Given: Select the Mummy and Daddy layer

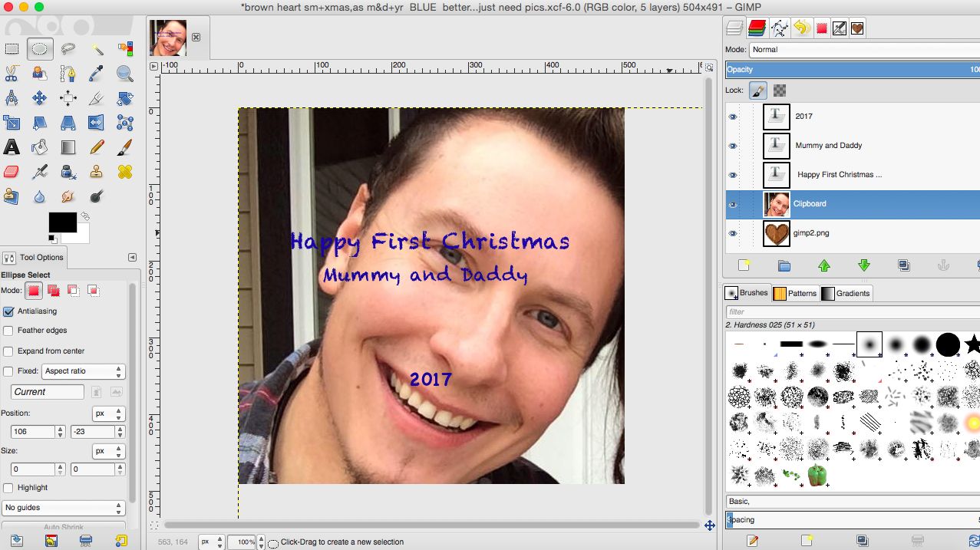Looking at the screenshot, I should pos(829,146).
